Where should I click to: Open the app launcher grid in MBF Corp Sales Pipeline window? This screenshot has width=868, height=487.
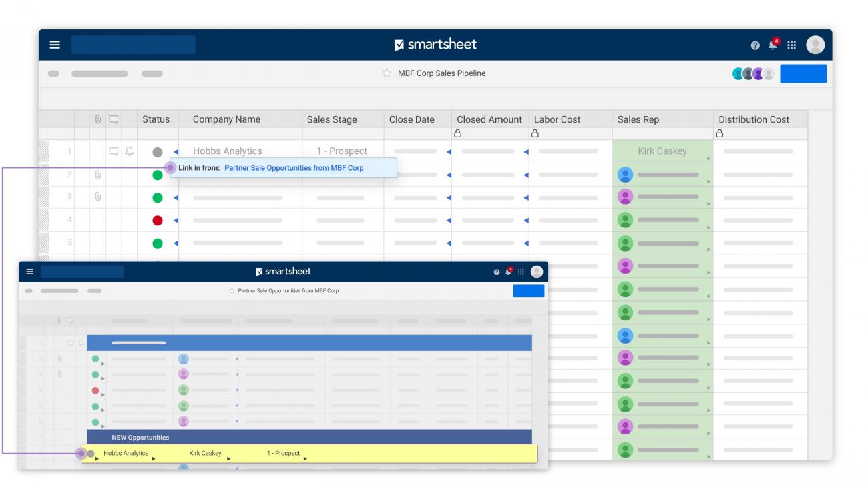click(792, 45)
